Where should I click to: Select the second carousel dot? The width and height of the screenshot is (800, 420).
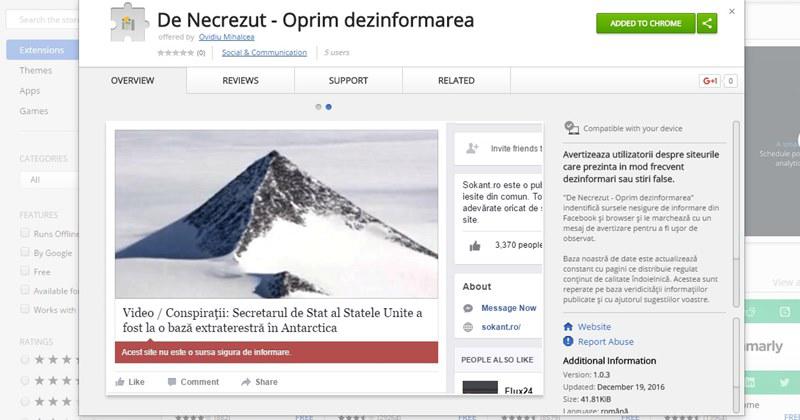[x=329, y=107]
